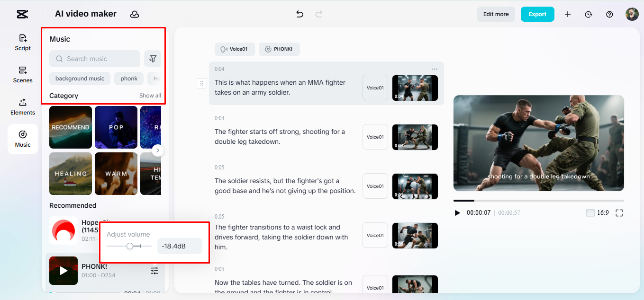Image resolution: width=644 pixels, height=300 pixels.
Task: Click the undo arrow icon
Action: [x=299, y=14]
